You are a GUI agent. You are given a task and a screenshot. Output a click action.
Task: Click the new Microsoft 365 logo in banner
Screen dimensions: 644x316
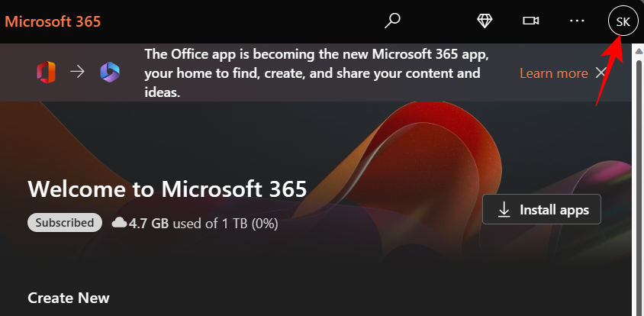click(x=110, y=73)
